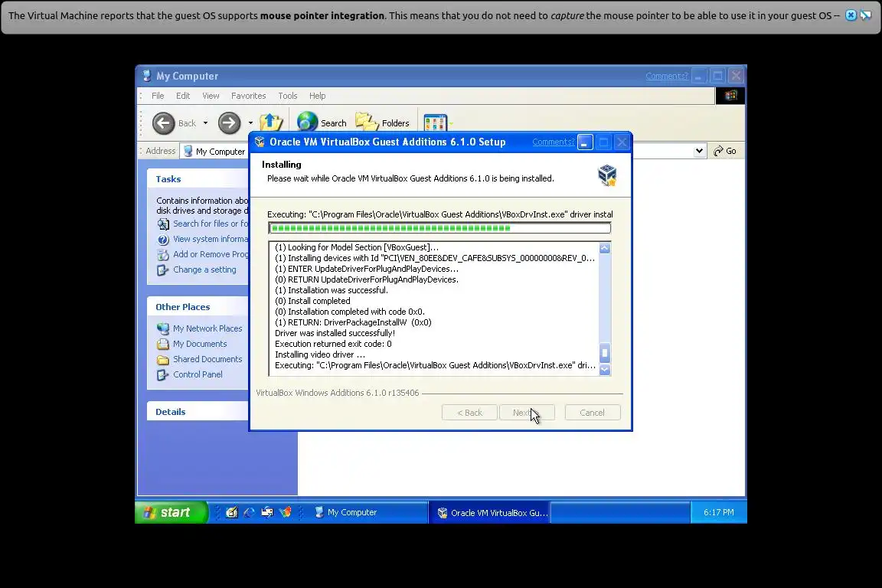Open the View menu in My Computer
This screenshot has height=588, width=882.
(x=211, y=96)
